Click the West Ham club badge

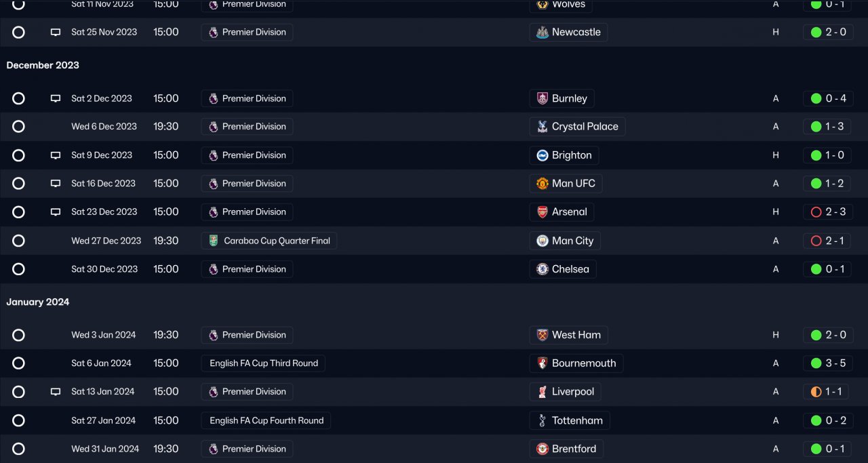542,335
